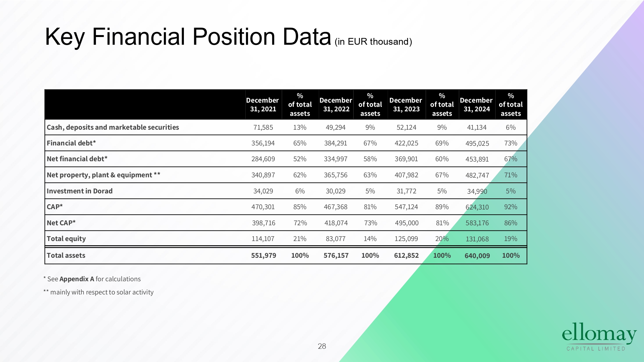Click the Net CAP* row label

coord(61,223)
